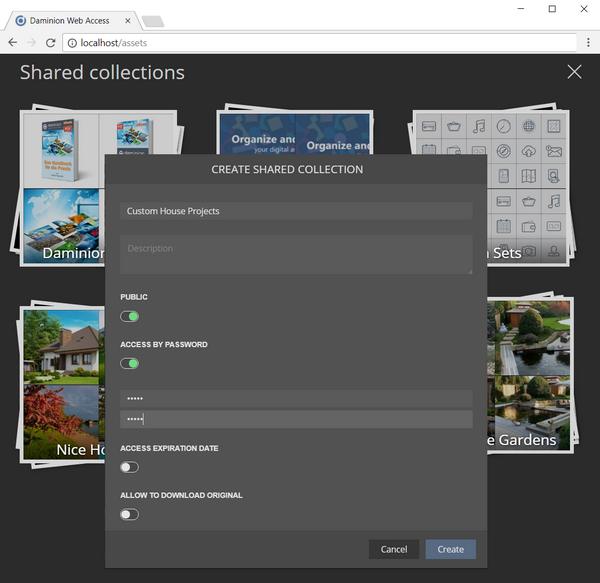This screenshot has width=600, height=583.
Task: Disable the Access by Password switch
Action: pos(129,363)
